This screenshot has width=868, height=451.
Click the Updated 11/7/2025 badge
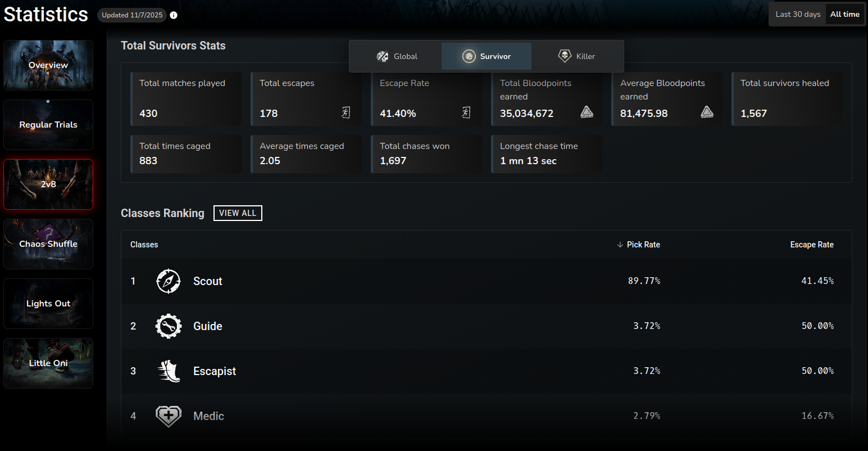coord(133,15)
